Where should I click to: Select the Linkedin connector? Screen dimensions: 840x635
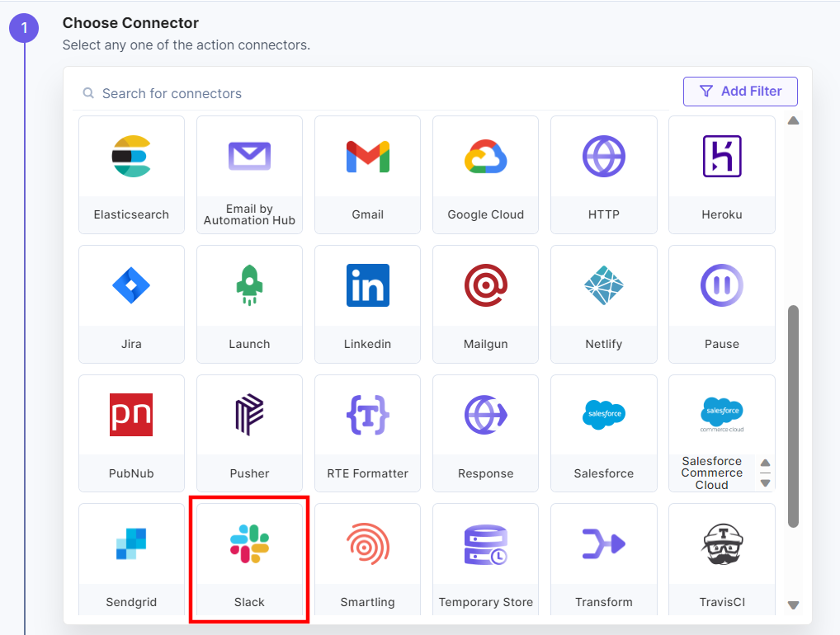(367, 304)
